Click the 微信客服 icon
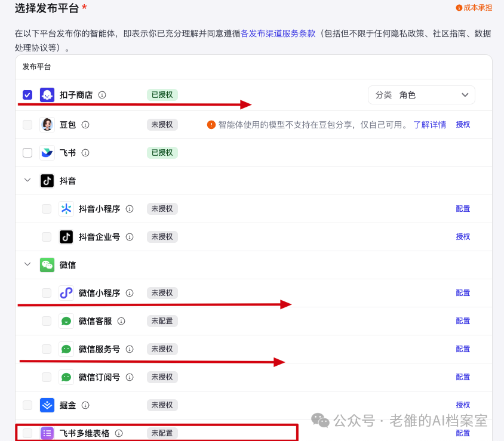This screenshot has height=441, width=504. 66,321
